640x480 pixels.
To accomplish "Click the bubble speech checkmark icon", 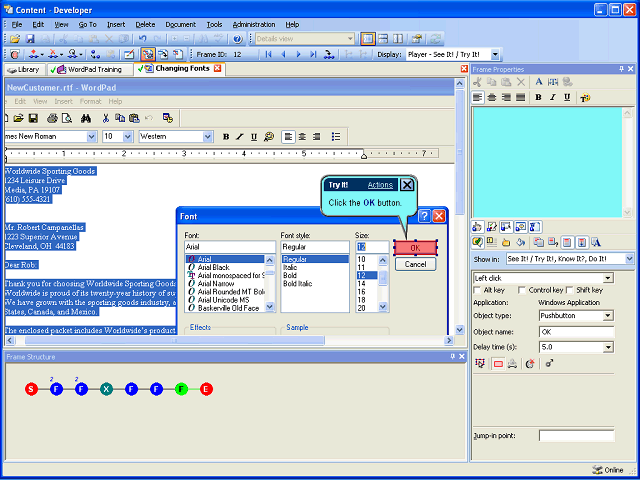I will [477, 242].
